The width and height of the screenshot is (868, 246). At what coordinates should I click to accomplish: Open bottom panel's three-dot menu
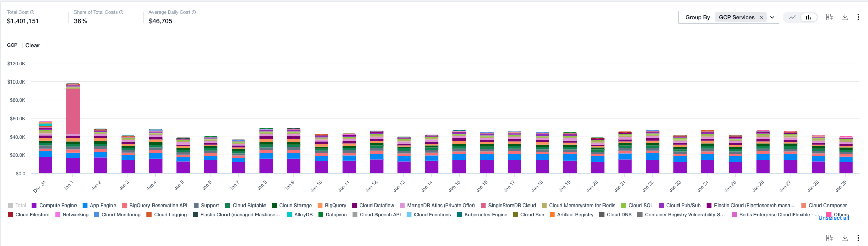point(858,238)
